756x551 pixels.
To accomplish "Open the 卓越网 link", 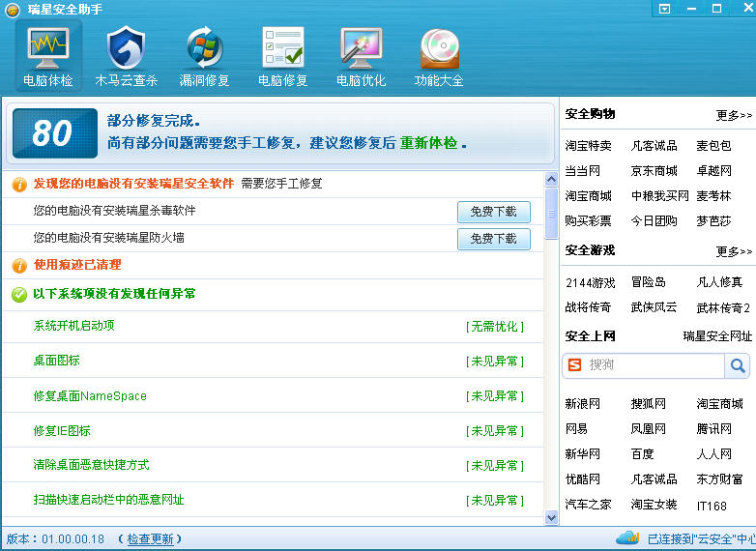I will click(x=713, y=171).
